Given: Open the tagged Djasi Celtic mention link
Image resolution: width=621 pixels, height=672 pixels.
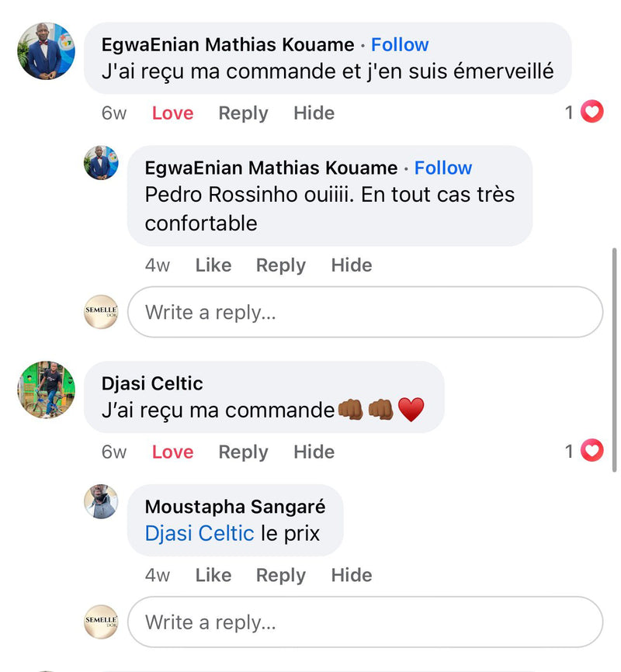Looking at the screenshot, I should [199, 534].
